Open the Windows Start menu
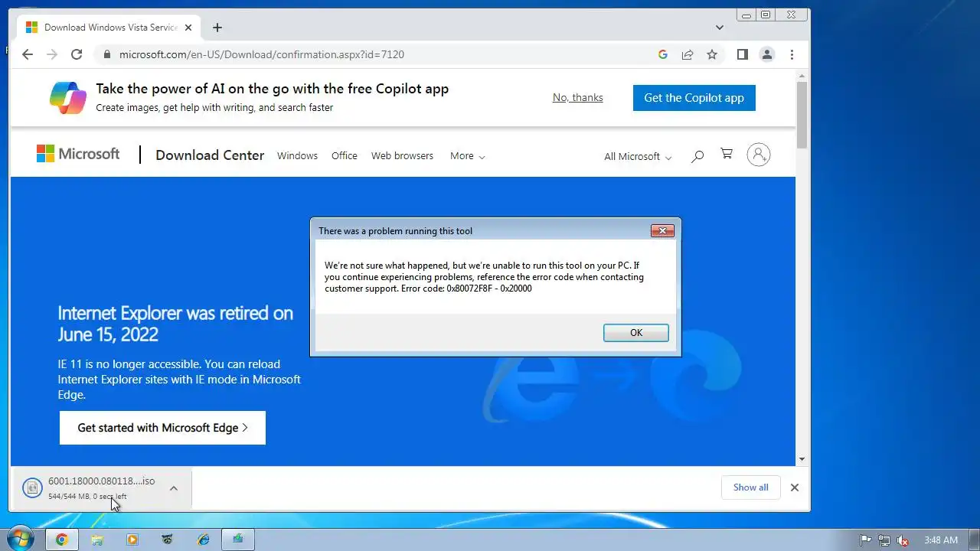This screenshot has width=980, height=551. [20, 539]
